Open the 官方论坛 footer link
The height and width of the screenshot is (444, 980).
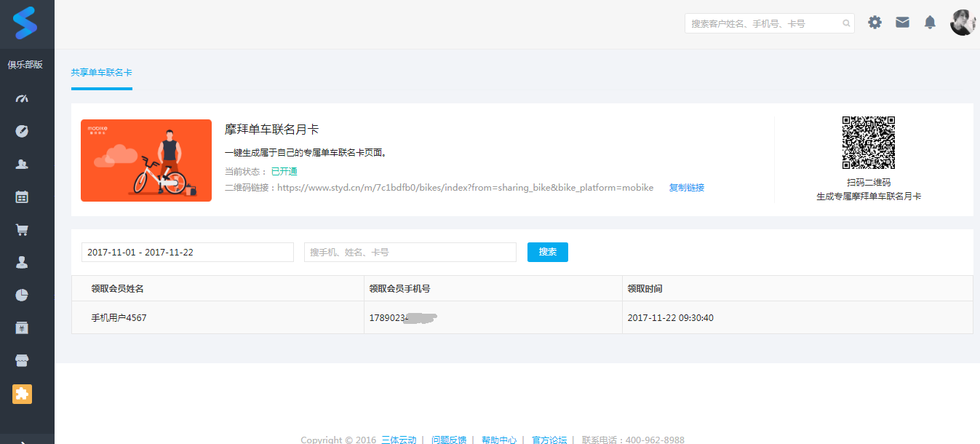(x=549, y=440)
